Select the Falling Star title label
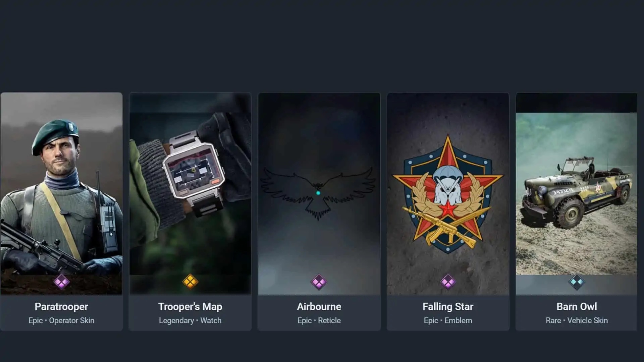Image resolution: width=644 pixels, height=362 pixels. (448, 307)
